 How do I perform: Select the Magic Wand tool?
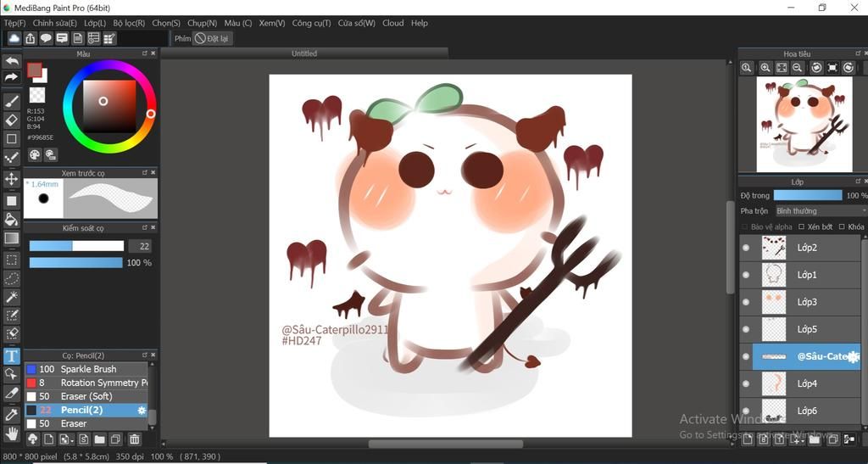tap(12, 297)
